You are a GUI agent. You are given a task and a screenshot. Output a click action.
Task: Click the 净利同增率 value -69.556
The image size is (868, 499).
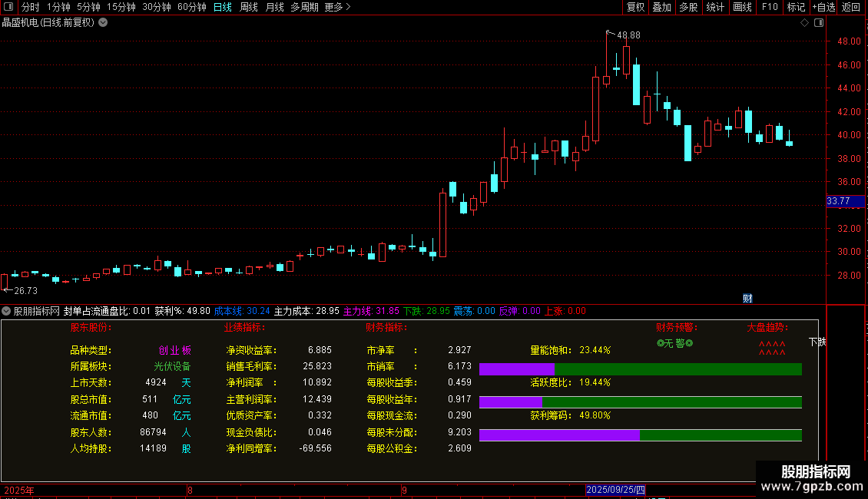coord(316,448)
